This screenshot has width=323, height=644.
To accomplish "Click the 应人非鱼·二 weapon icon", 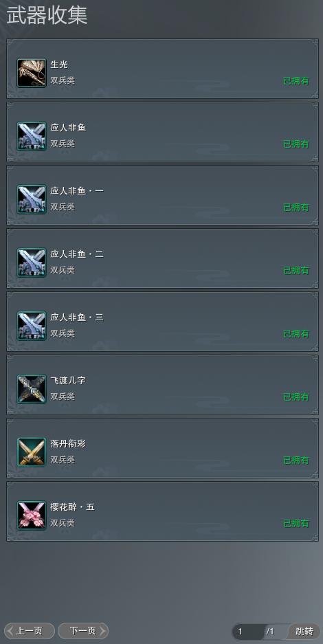I will tap(32, 263).
